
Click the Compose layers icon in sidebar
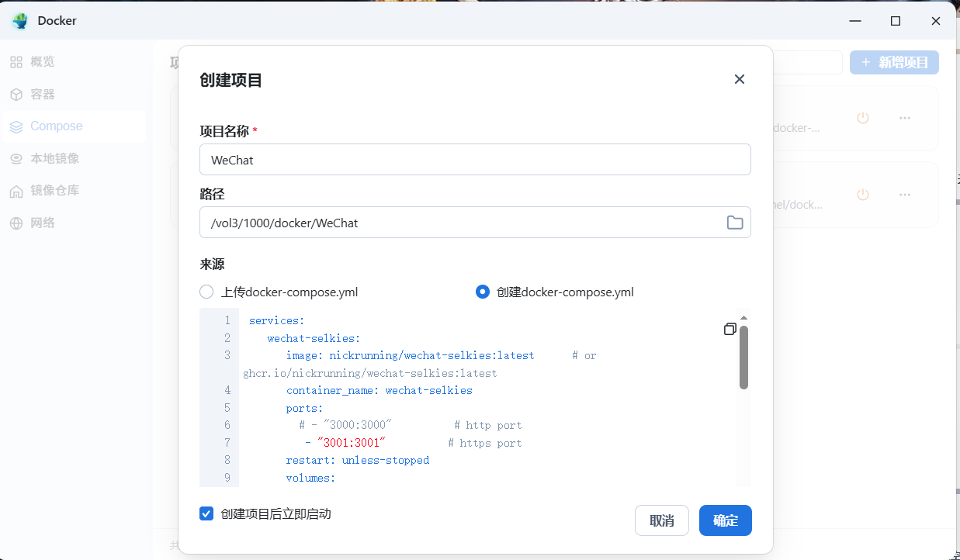pos(16,126)
